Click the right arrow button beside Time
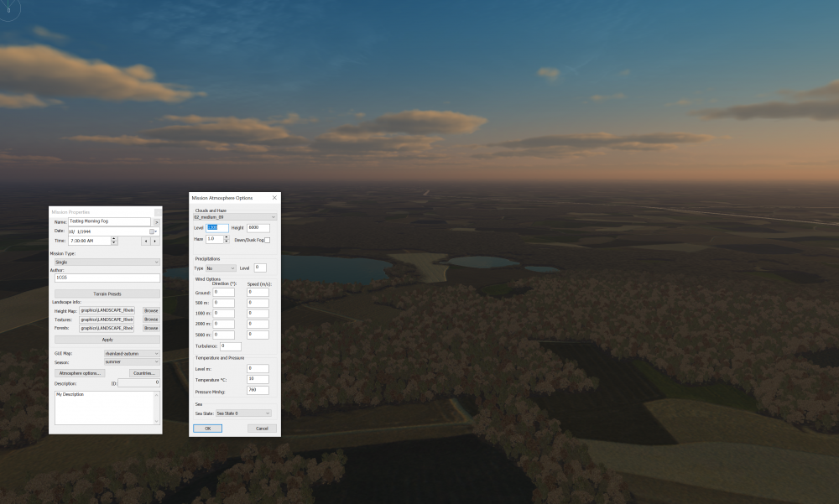The image size is (839, 504). [x=154, y=241]
